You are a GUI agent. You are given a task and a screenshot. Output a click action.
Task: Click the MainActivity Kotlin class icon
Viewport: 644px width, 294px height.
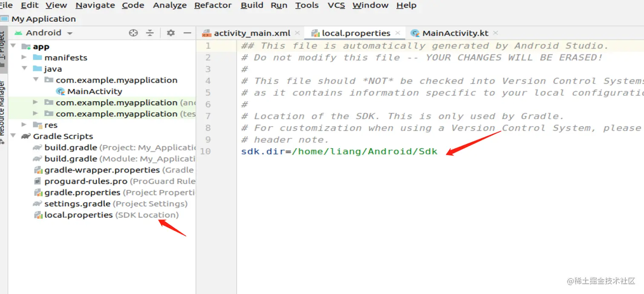coord(60,91)
